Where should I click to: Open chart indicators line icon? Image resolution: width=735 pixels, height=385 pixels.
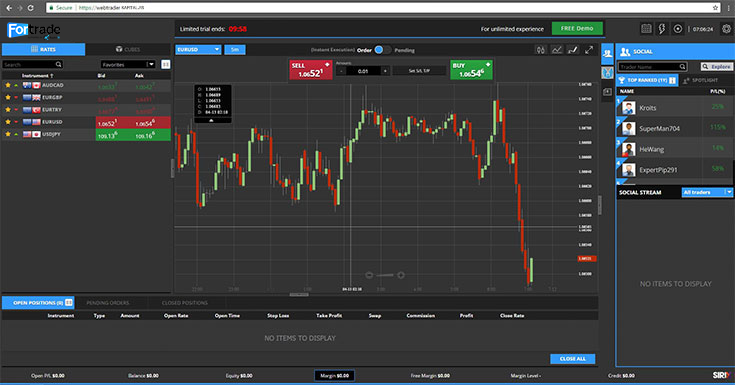point(556,50)
